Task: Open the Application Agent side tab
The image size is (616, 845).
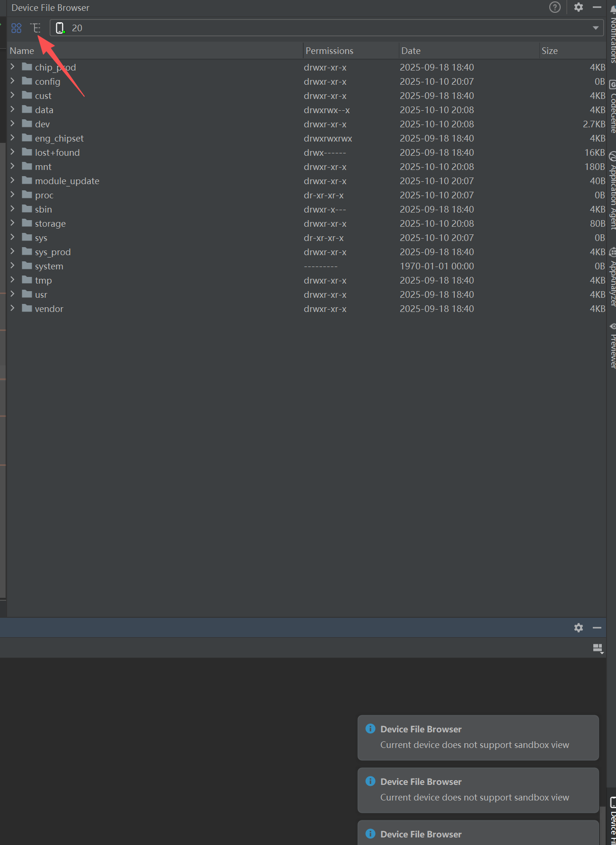Action: 612,190
